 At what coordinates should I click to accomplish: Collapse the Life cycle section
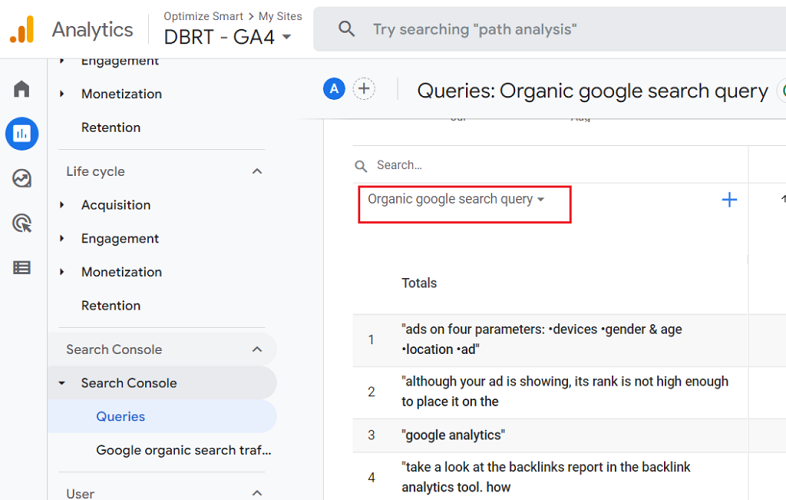pos(257,172)
